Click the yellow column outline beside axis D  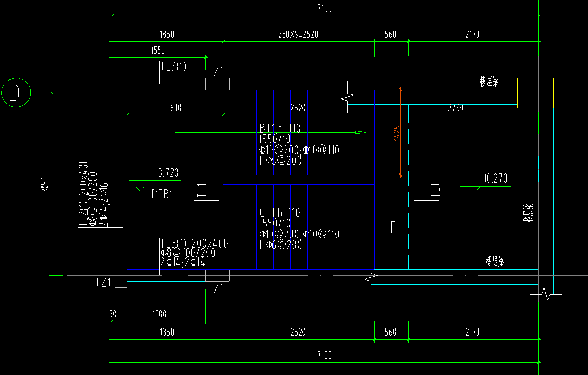(112, 93)
